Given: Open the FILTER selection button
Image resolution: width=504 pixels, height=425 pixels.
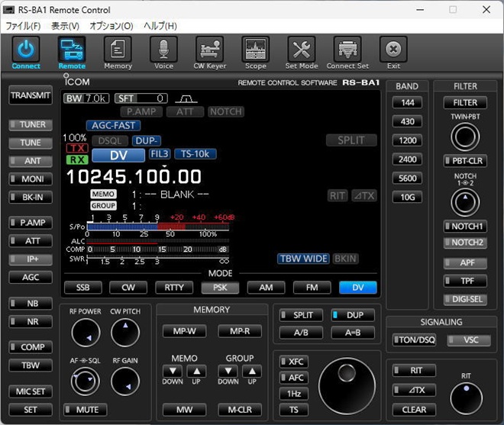Looking at the screenshot, I should pyautogui.click(x=465, y=102).
